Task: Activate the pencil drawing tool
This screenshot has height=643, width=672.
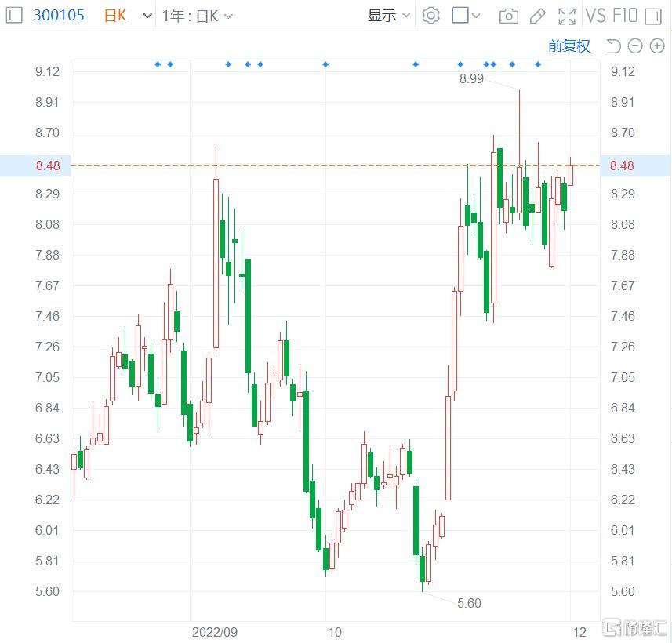Action: (537, 16)
